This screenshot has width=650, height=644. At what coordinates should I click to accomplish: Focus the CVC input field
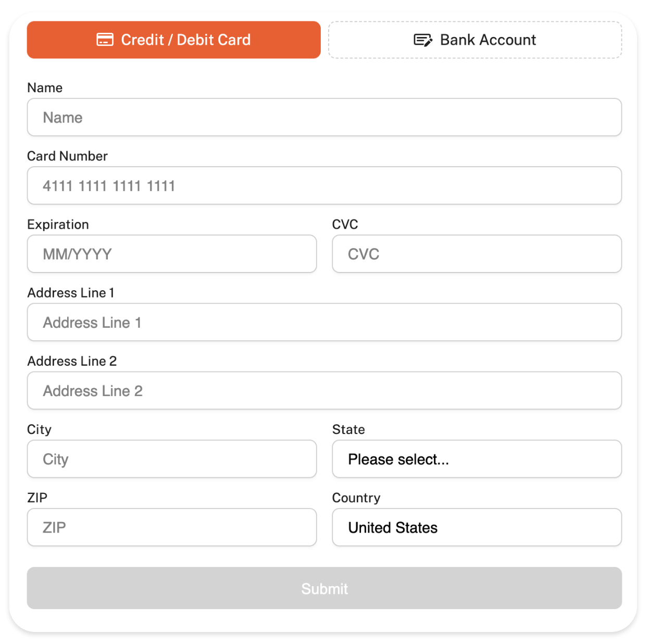(x=477, y=254)
